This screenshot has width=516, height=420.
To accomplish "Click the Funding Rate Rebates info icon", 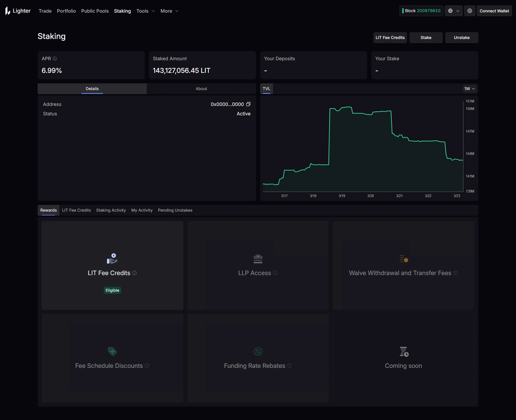I will 289,366.
